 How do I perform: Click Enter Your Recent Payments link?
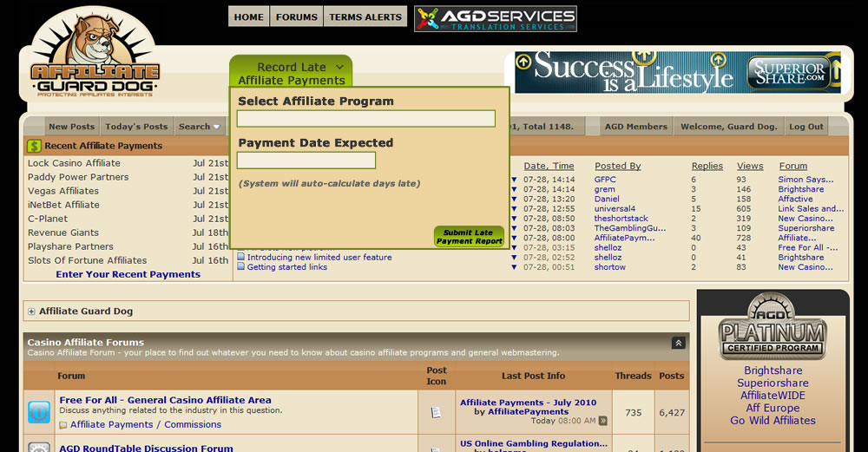(128, 274)
